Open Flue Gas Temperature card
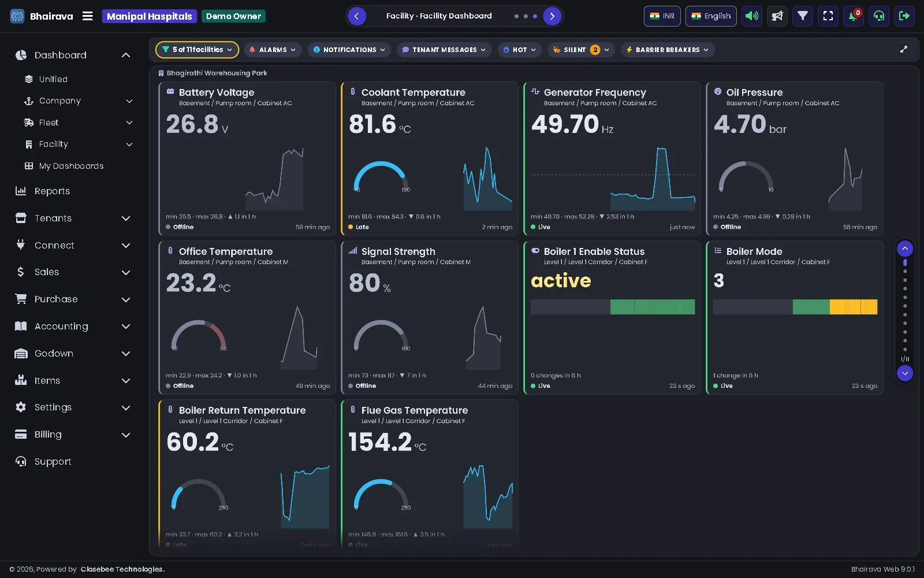The image size is (924, 578). click(430, 474)
